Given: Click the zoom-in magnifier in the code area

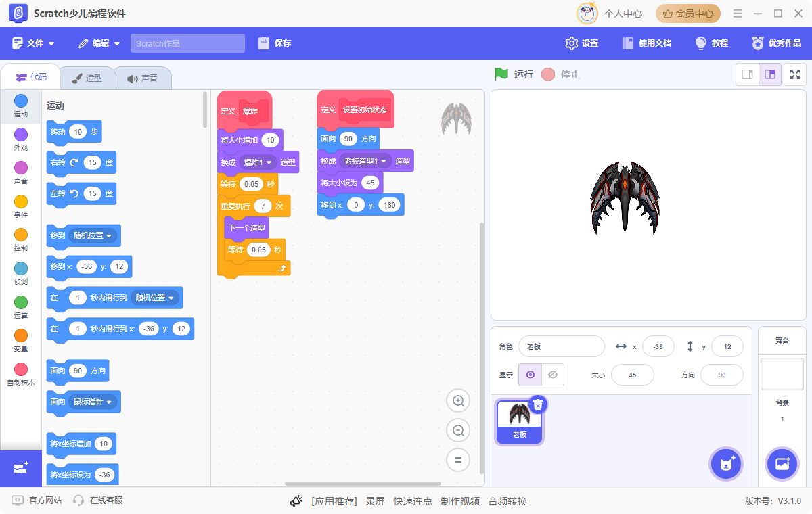Looking at the screenshot, I should click(458, 400).
